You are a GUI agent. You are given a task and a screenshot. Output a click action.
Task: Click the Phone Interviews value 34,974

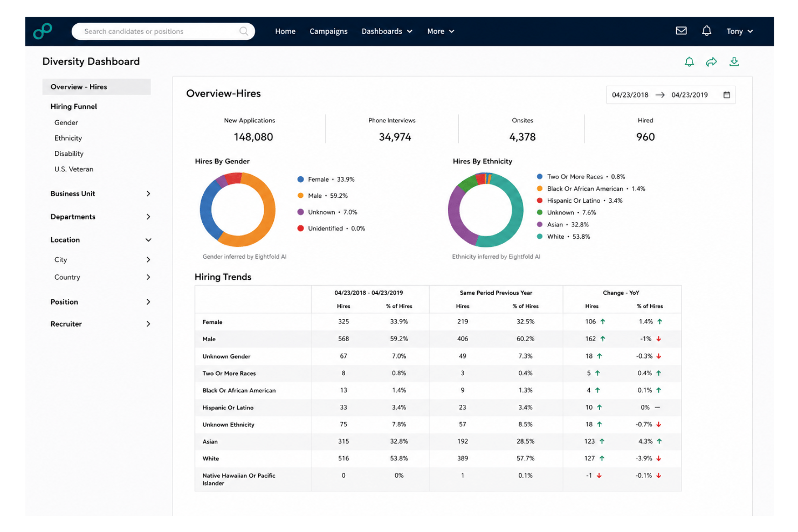pos(395,137)
